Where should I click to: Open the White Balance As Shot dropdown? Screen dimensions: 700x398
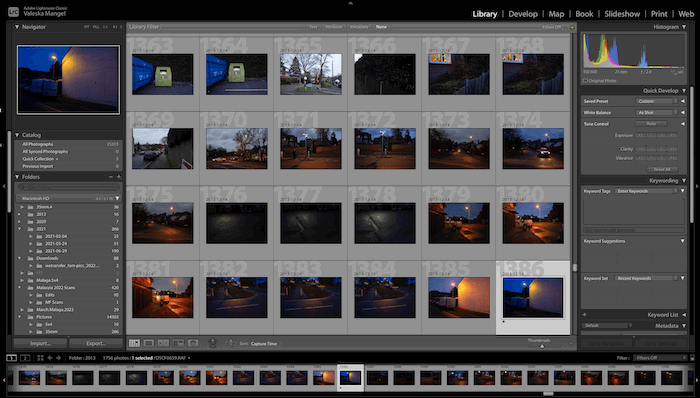point(656,112)
